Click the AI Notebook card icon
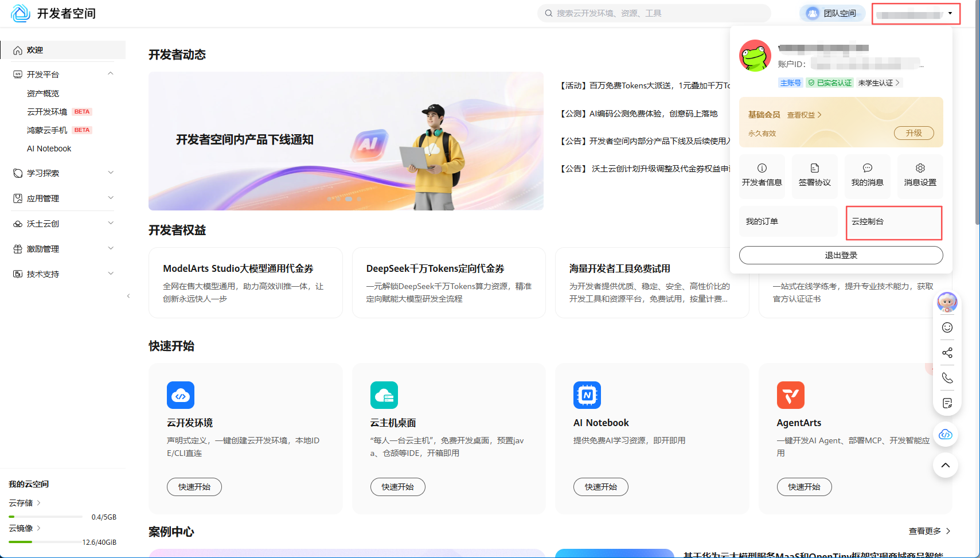 coord(587,395)
